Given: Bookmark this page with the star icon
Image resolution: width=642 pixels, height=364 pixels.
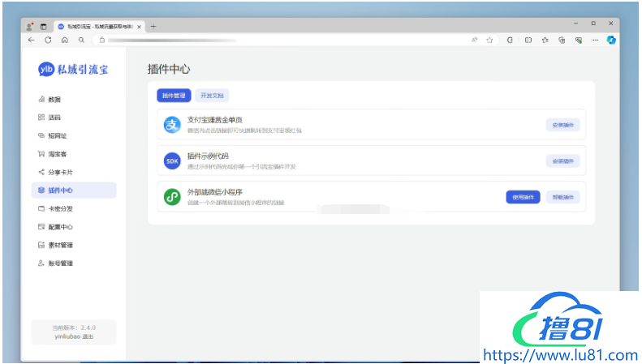Looking at the screenshot, I should 489,39.
